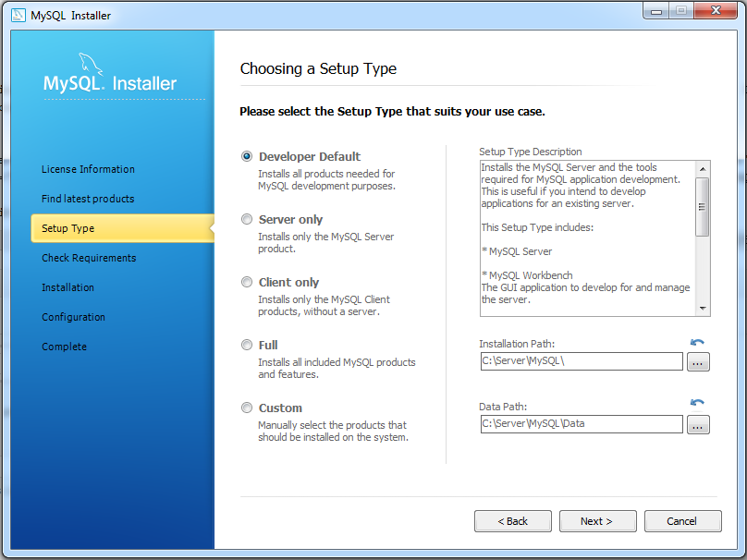
Task: Choose the Server only setup type
Action: coord(247,219)
